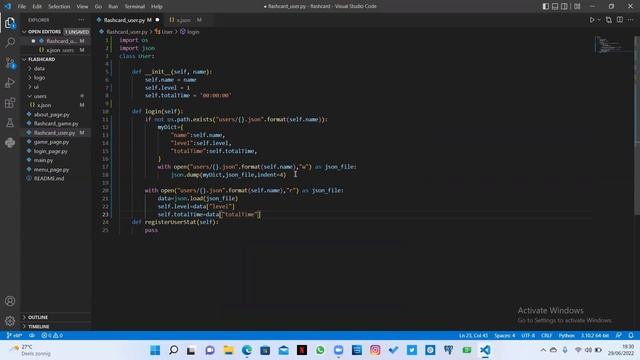Run the Python file with play icon
The height and width of the screenshot is (360, 640).
592,20
